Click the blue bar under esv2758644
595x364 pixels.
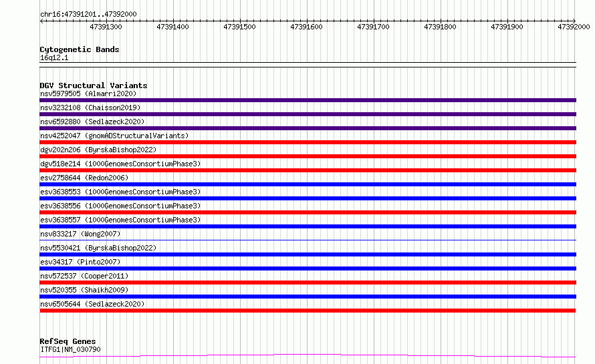coord(308,184)
